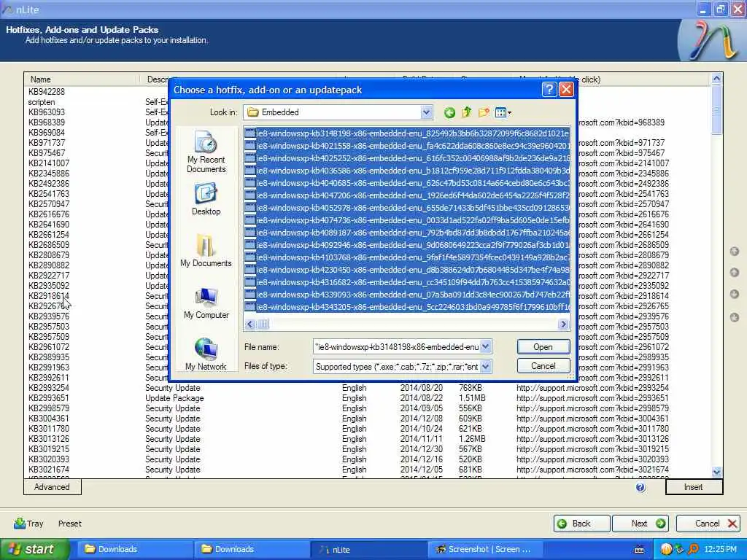This screenshot has width=747, height=560.
Task: Click nLite bottom Cancel button
Action: [x=708, y=524]
